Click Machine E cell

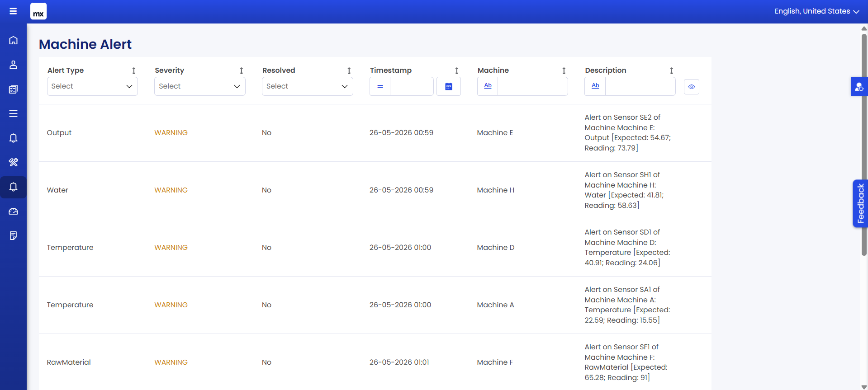point(495,133)
